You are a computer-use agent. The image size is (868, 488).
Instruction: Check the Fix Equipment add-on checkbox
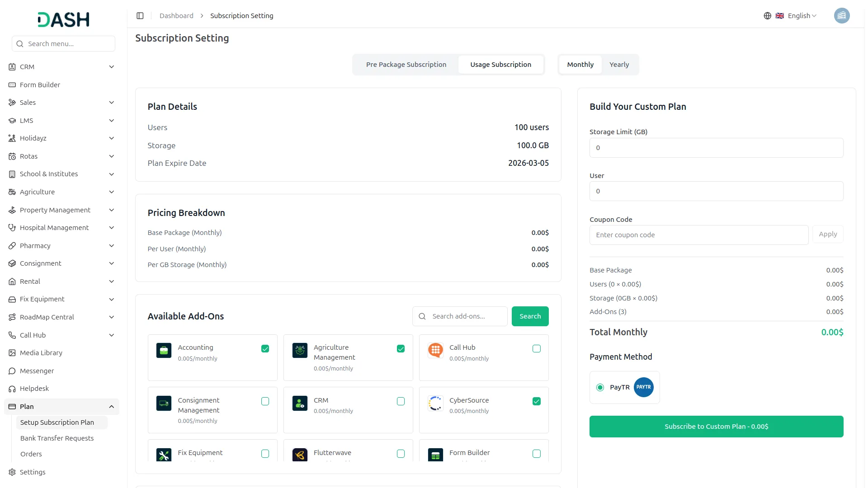(x=265, y=454)
